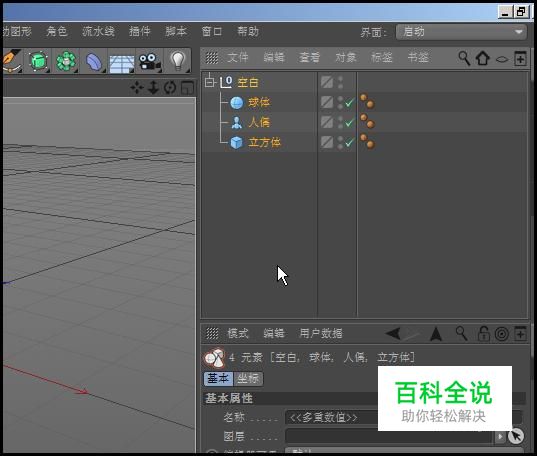Select the 球体 object row
The image size is (537, 456).
(x=259, y=102)
